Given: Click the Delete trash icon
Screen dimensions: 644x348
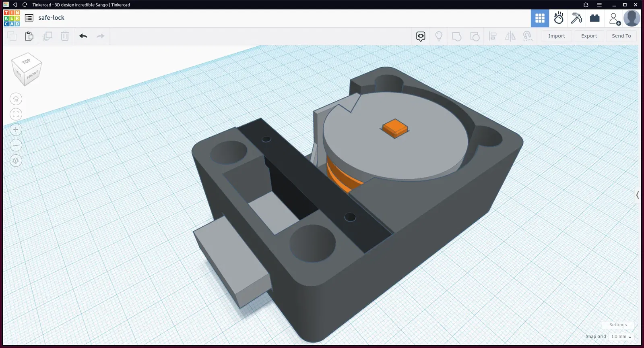Looking at the screenshot, I should [x=65, y=36].
